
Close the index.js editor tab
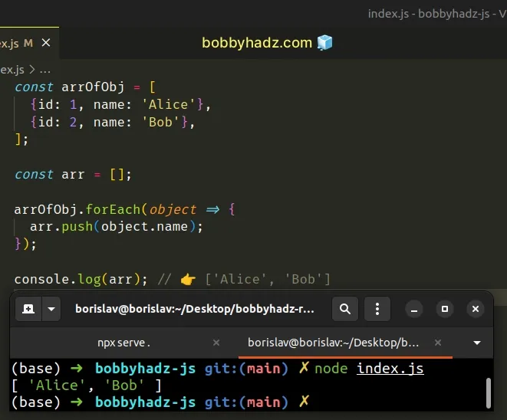[46, 43]
